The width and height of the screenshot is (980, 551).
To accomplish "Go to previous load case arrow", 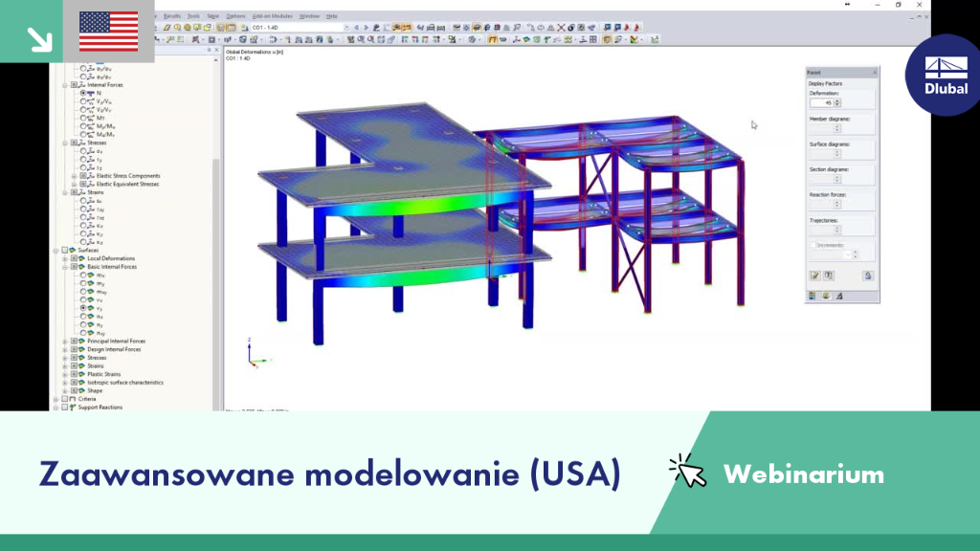I will (356, 28).
